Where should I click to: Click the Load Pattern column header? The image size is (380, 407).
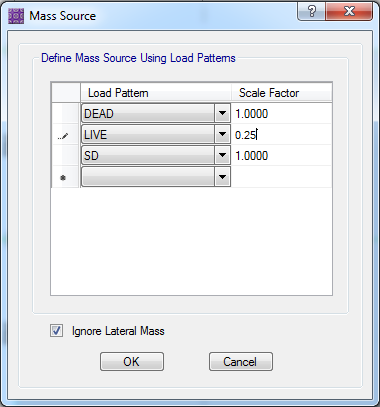click(156, 92)
